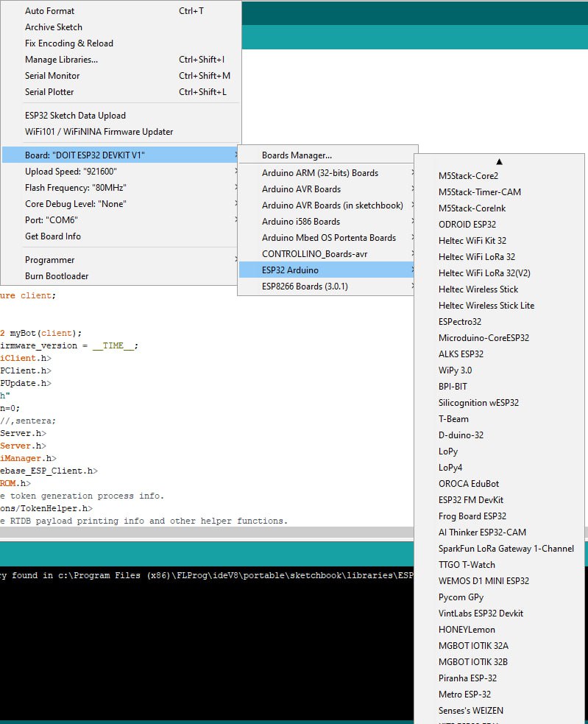Select Microduino-CoreESP32 board
The image size is (588, 724).
pos(500,337)
